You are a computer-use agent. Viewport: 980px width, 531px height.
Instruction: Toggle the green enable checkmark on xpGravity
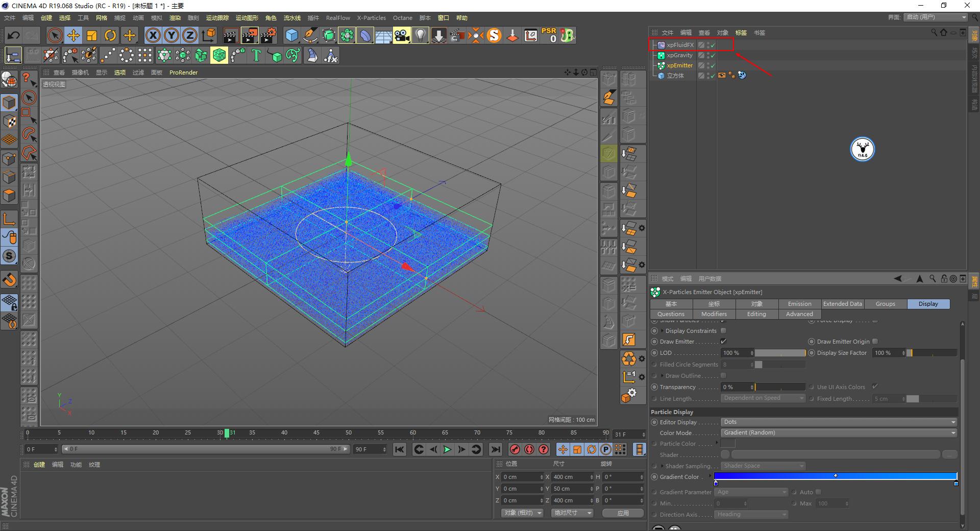713,55
